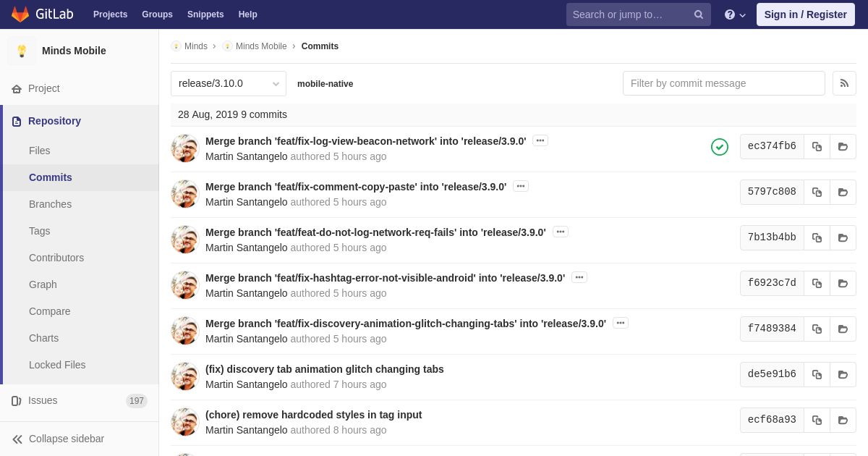Screen dimensions: 868x456
Task: Click Sign in / Register button
Action: click(x=806, y=14)
